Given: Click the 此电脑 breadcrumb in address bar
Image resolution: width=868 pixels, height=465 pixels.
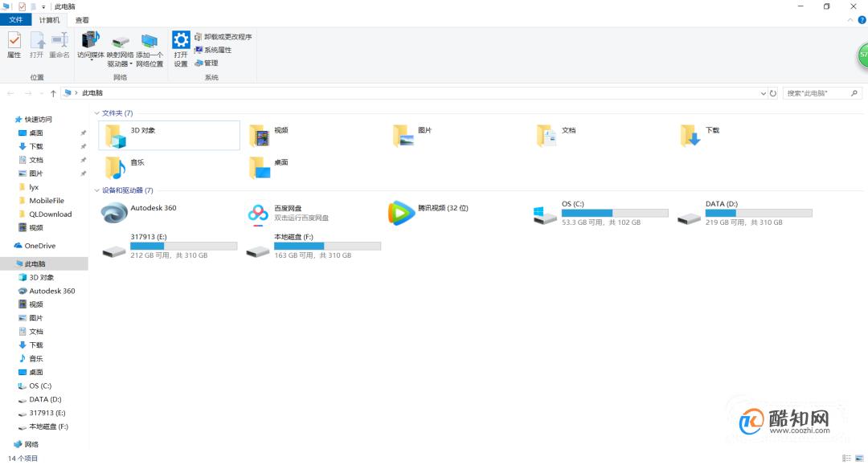Looking at the screenshot, I should click(92, 93).
